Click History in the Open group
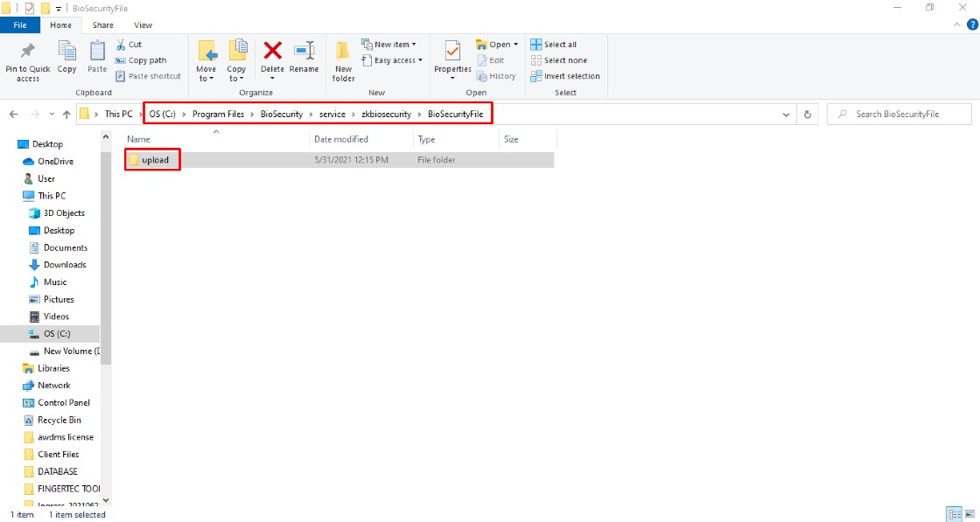The height and width of the screenshot is (522, 980). [495, 76]
